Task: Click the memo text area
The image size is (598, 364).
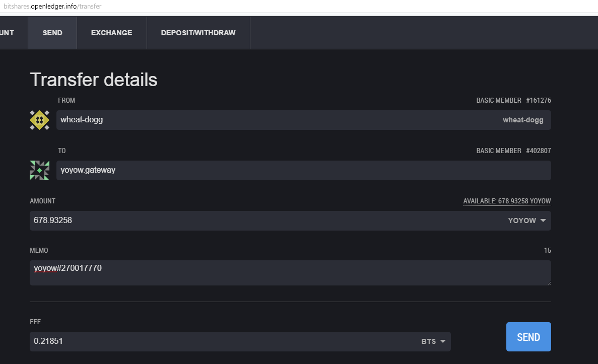Action: click(290, 273)
